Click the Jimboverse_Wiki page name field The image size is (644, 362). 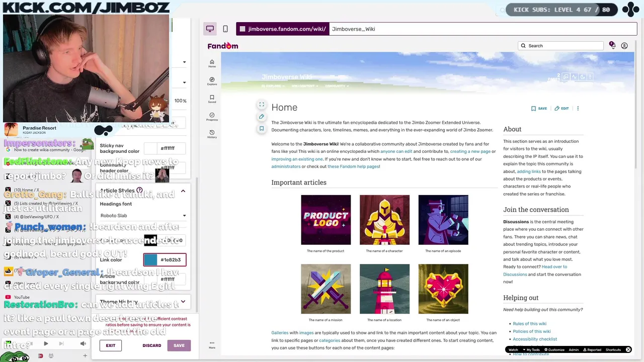[x=482, y=29]
